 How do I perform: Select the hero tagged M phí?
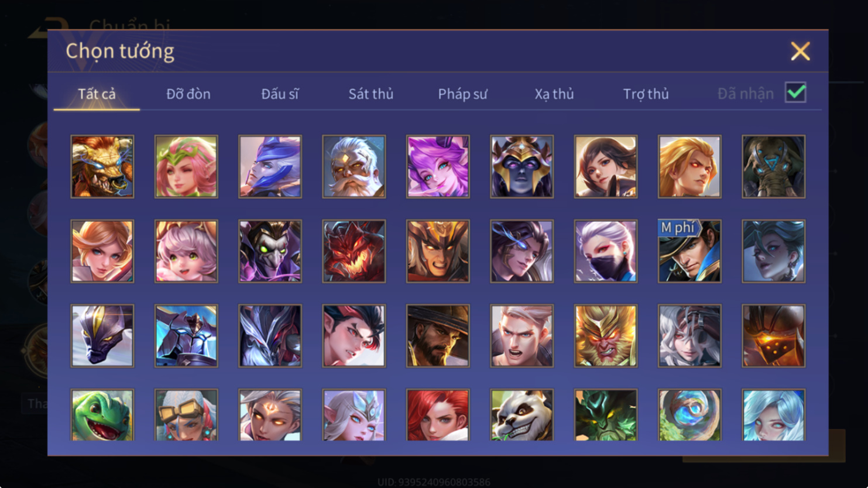689,251
